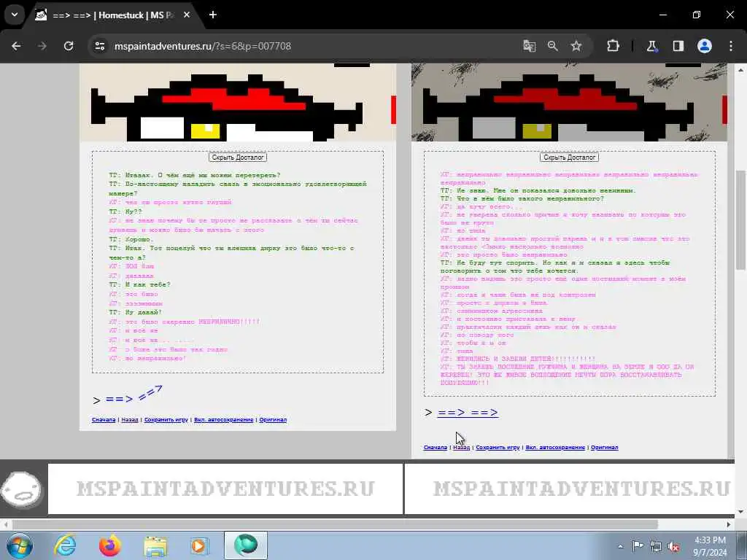Toggle the browser side panel

[x=678, y=46]
